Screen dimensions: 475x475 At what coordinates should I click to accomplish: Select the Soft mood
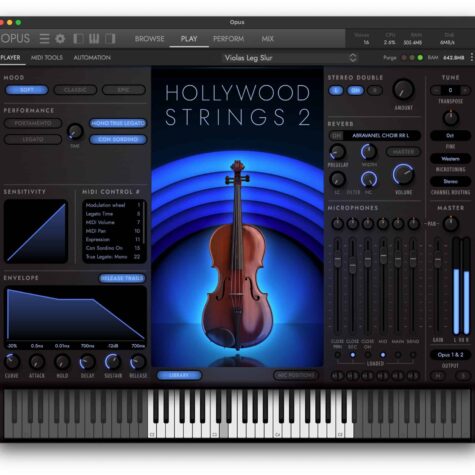point(27,90)
